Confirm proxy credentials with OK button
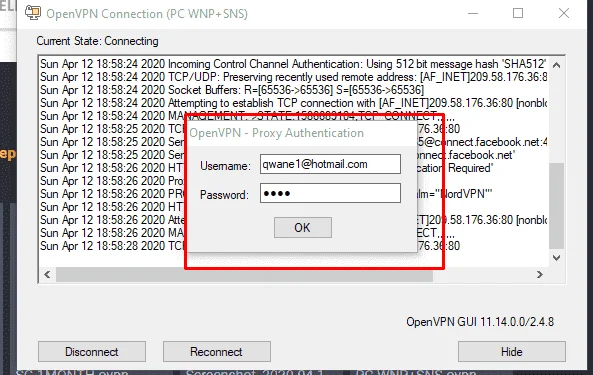 click(303, 228)
